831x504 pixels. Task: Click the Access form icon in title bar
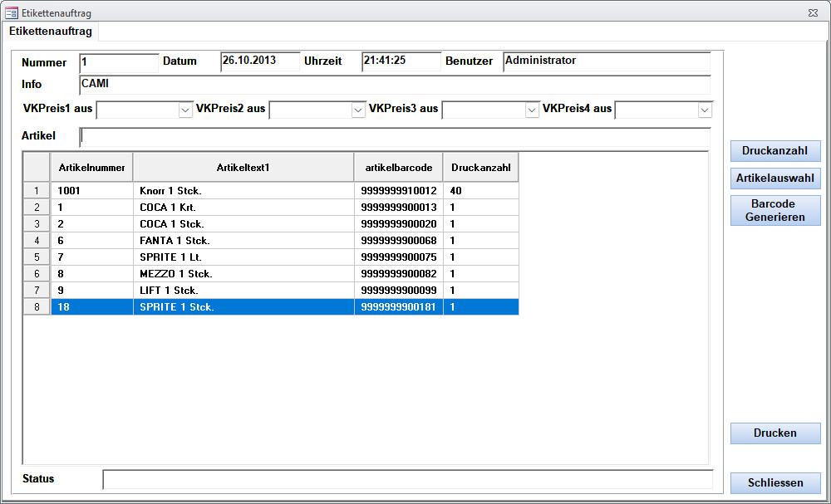point(11,12)
